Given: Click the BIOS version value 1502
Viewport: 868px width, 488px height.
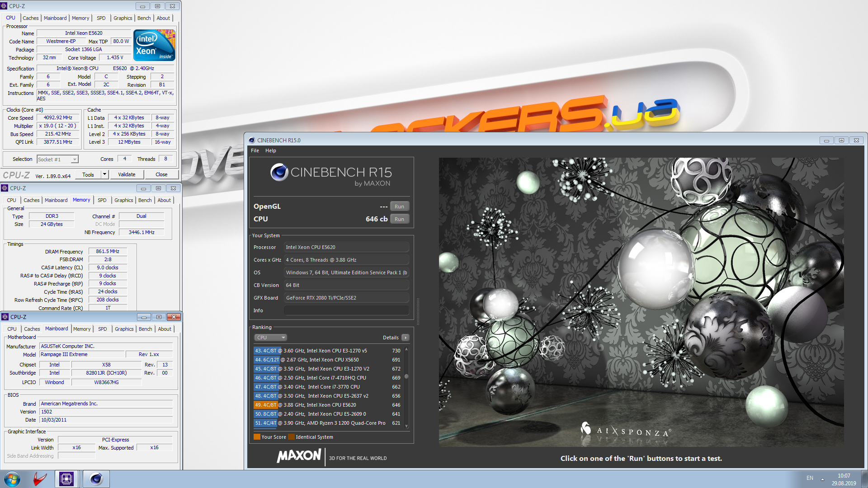Looking at the screenshot, I should (106, 412).
